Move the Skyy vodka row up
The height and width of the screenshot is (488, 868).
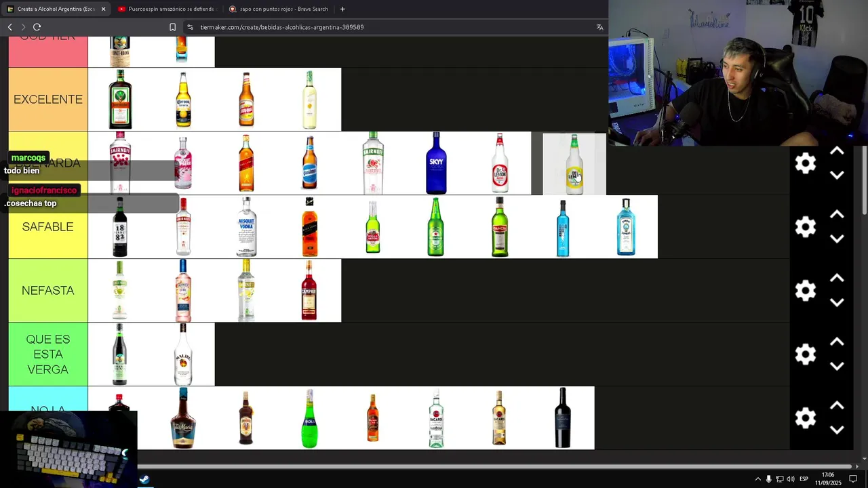pyautogui.click(x=837, y=151)
